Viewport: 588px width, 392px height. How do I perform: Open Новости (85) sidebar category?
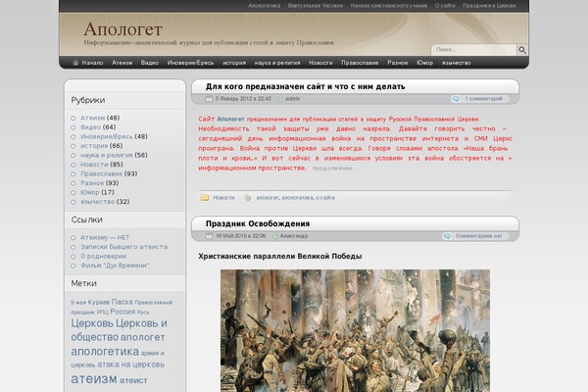pos(94,165)
